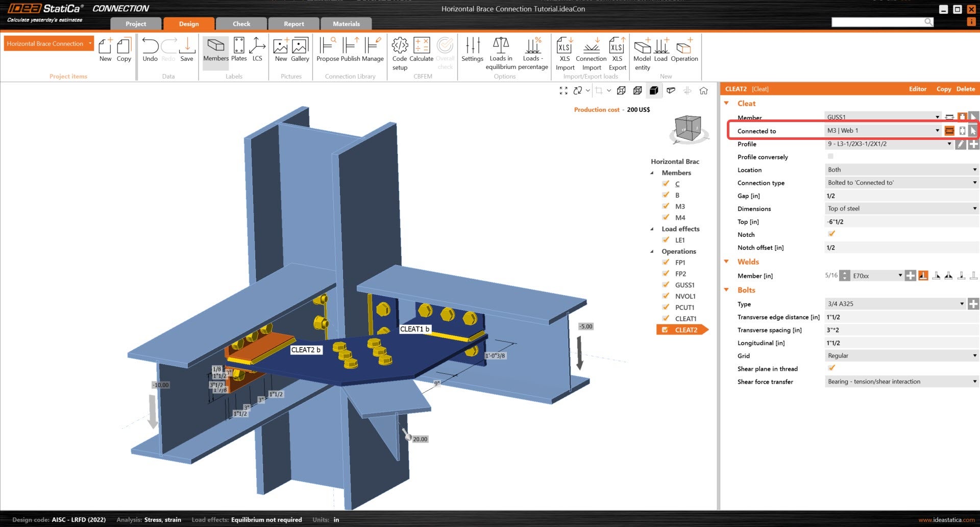The height and width of the screenshot is (527, 980).
Task: Toggle visibility checkbox for member M4
Action: click(666, 218)
